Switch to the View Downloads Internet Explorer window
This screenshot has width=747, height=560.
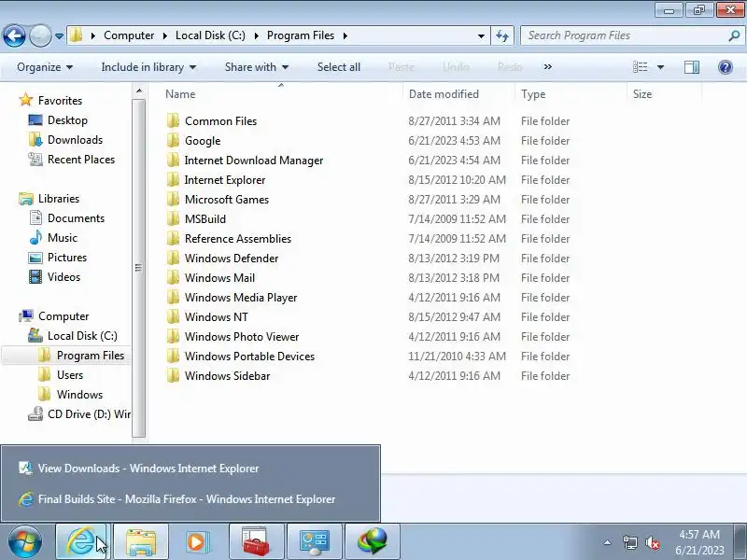tap(190, 469)
